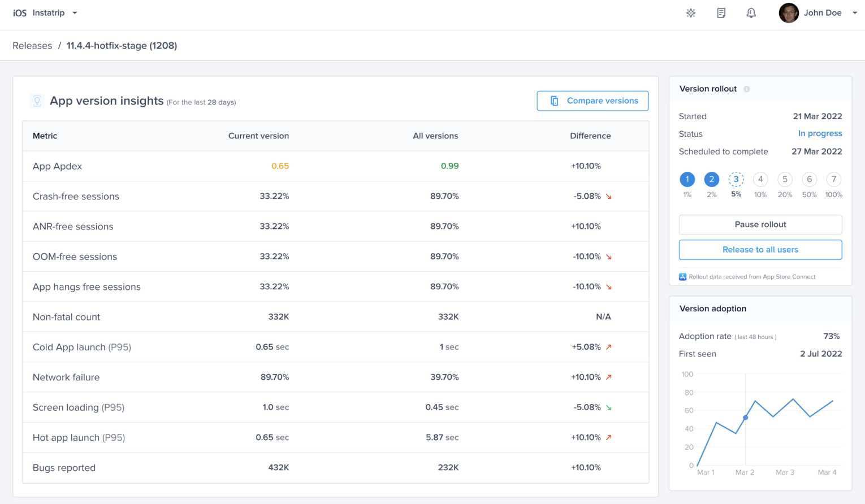Select rollout step 3 at 5%
This screenshot has width=865, height=504.
point(736,180)
